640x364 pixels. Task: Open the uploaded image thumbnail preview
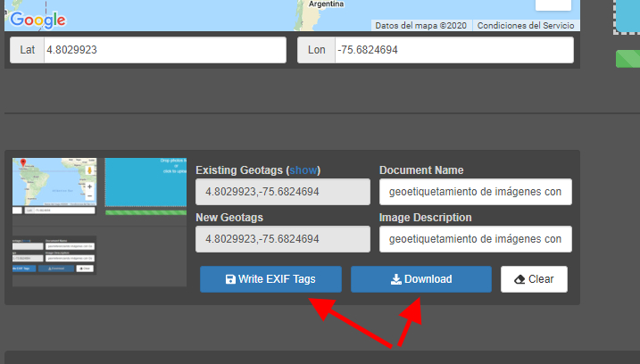(100, 222)
